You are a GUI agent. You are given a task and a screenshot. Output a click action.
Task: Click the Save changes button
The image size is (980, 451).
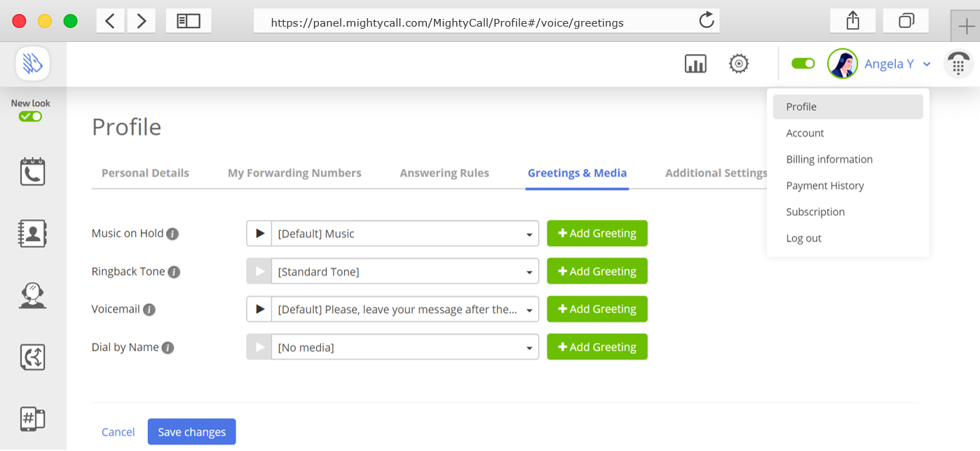click(191, 432)
